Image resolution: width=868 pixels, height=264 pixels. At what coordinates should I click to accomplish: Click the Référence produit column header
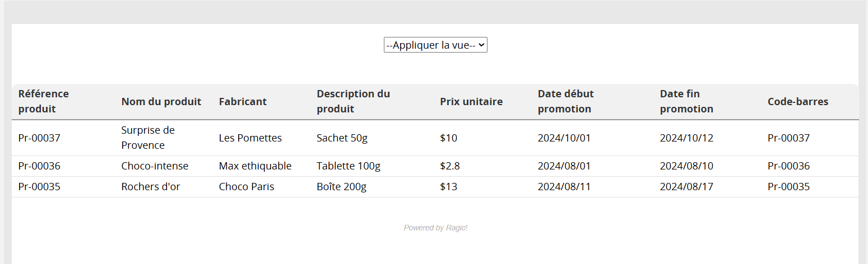coord(44,101)
